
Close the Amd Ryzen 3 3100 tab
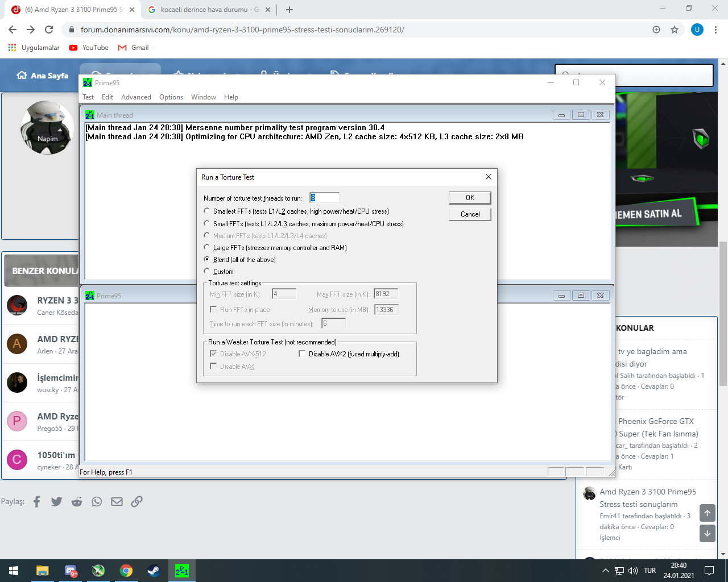click(x=132, y=10)
